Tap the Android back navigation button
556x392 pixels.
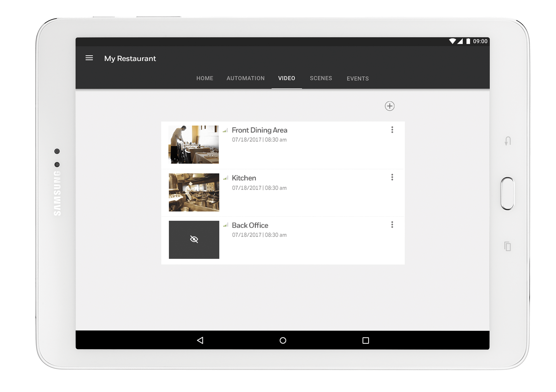point(200,340)
